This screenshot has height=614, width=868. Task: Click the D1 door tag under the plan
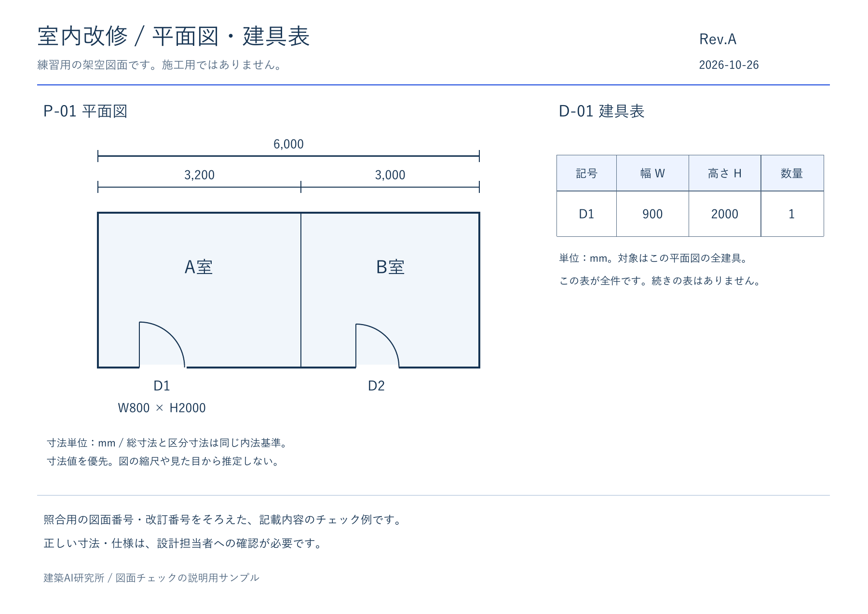162,385
